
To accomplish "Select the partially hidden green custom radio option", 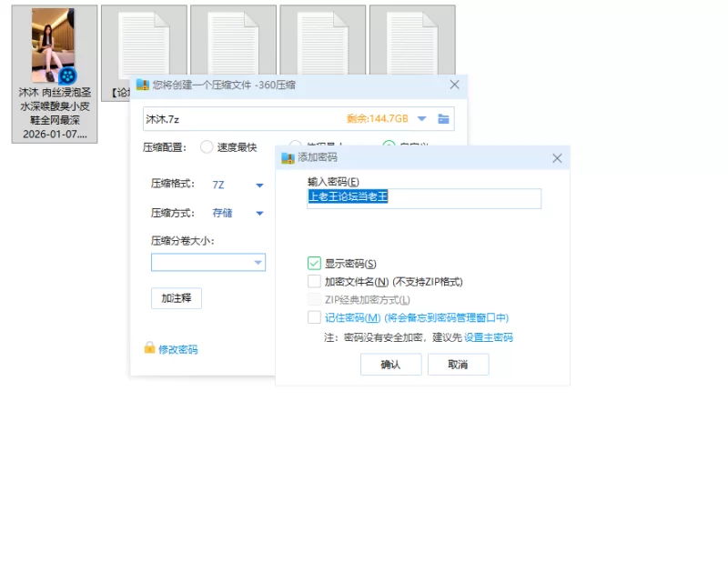I will (x=389, y=144).
